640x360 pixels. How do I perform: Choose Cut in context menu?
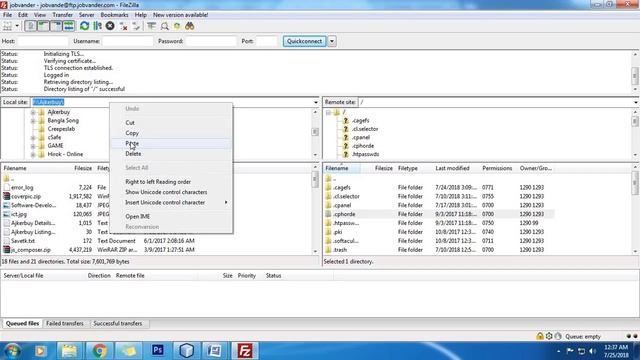coord(171,122)
